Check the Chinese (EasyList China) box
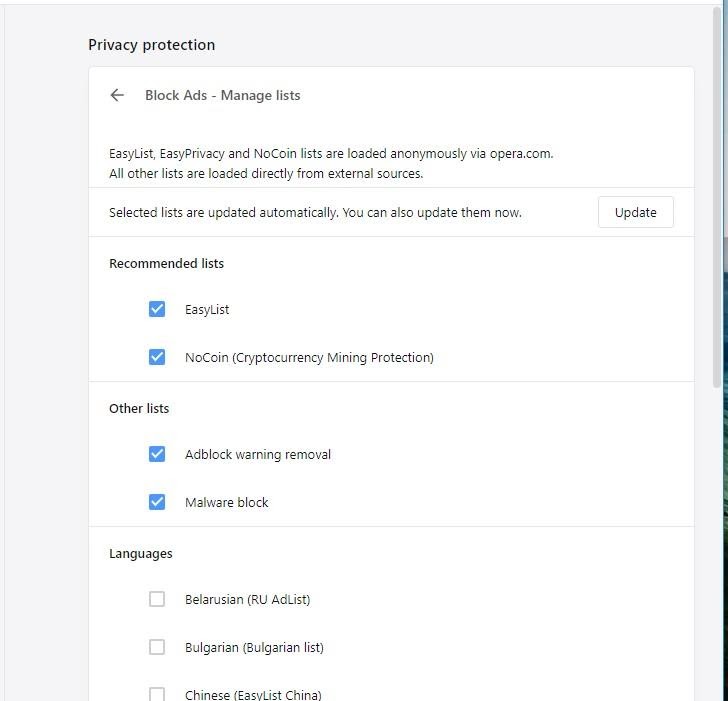Image resolution: width=728 pixels, height=701 pixels. coord(157,695)
